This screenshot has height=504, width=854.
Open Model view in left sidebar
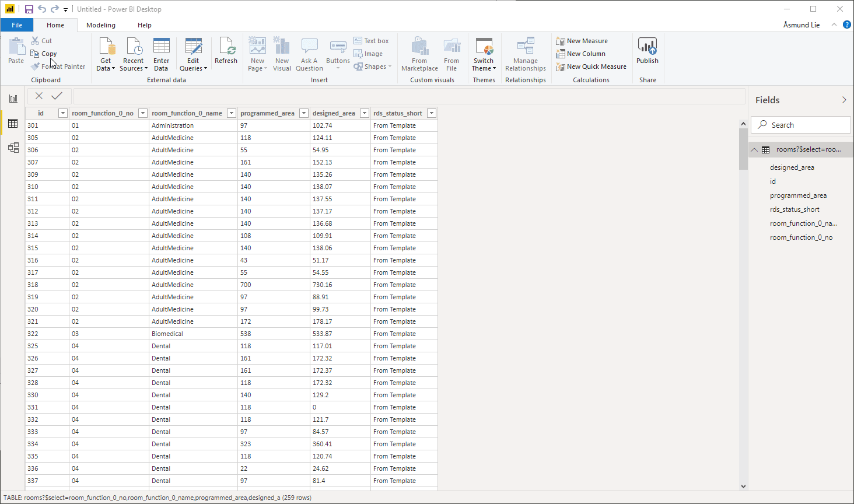[x=13, y=148]
